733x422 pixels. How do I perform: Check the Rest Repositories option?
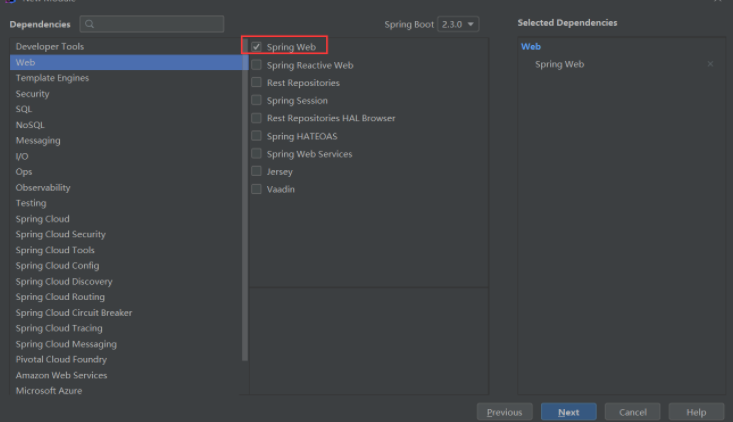point(256,83)
